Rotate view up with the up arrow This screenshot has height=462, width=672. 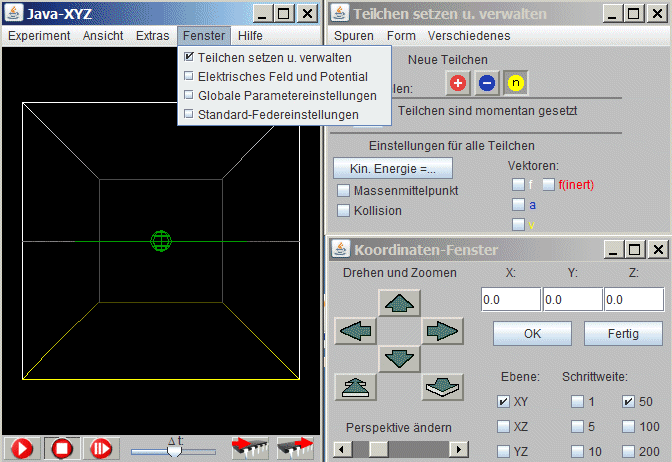(399, 303)
